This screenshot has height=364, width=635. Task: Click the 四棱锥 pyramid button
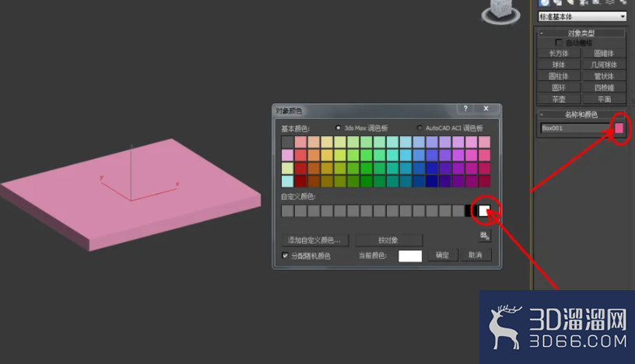604,88
